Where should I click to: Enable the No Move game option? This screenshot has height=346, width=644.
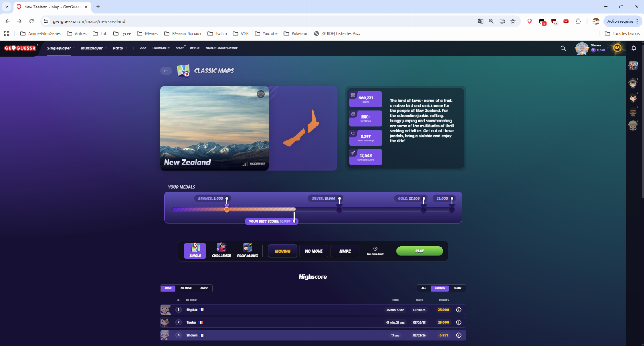(x=314, y=251)
